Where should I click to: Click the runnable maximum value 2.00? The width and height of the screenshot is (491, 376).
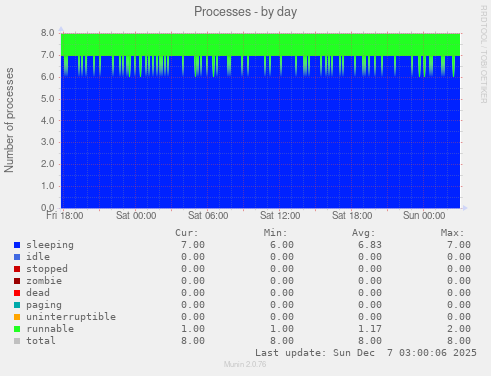[x=459, y=329]
